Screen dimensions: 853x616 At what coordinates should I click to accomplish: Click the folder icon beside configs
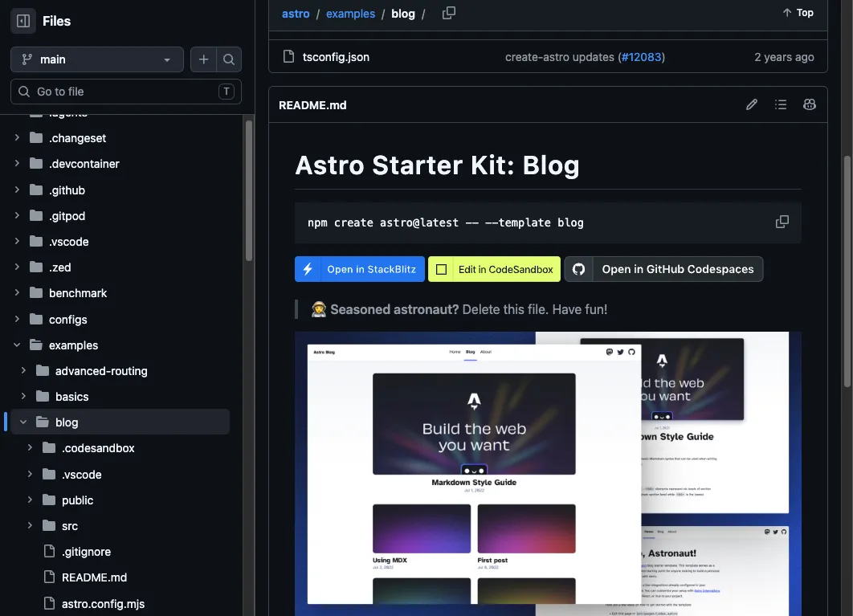click(x=36, y=319)
